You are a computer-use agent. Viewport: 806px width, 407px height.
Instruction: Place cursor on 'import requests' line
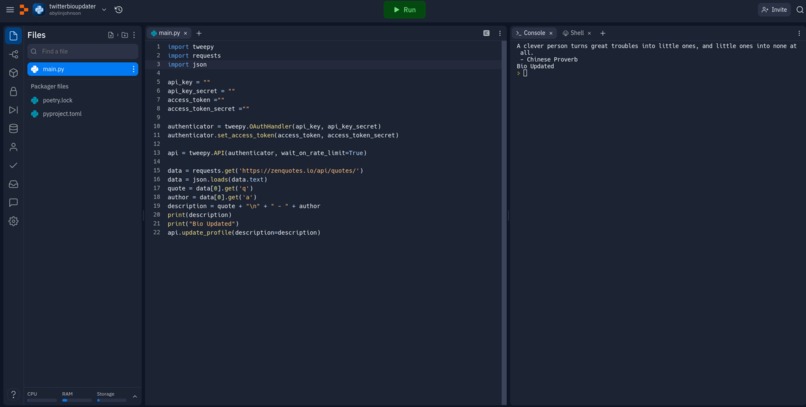coord(194,56)
